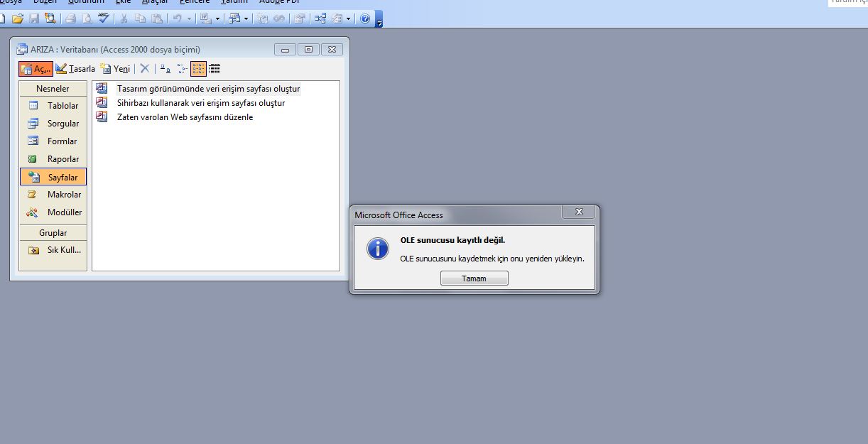Open the Relationships window icon
This screenshot has width=868, height=444.
coord(320,18)
